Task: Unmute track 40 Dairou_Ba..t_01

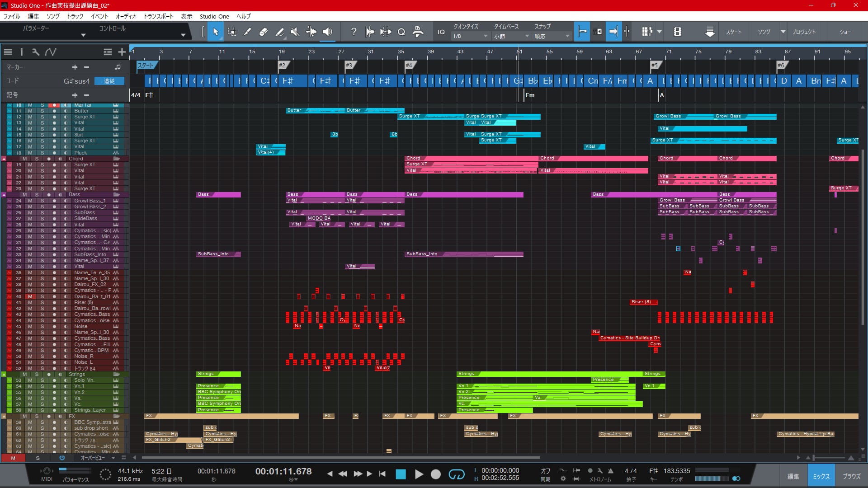Action: 30,296
